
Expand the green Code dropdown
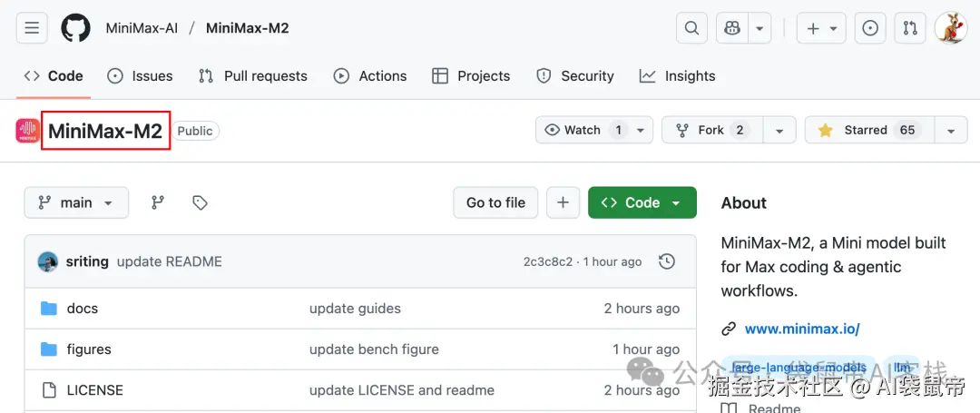coord(642,202)
